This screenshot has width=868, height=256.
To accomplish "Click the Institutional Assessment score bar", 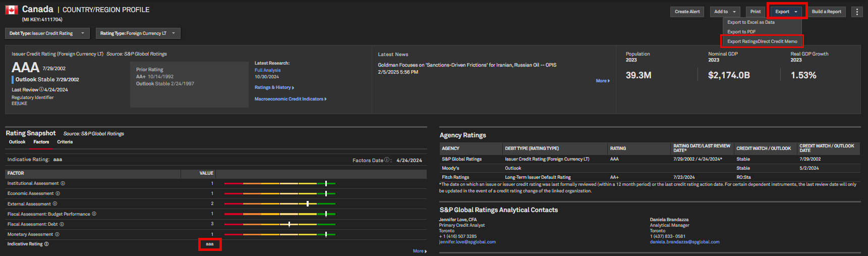I will 280,183.
